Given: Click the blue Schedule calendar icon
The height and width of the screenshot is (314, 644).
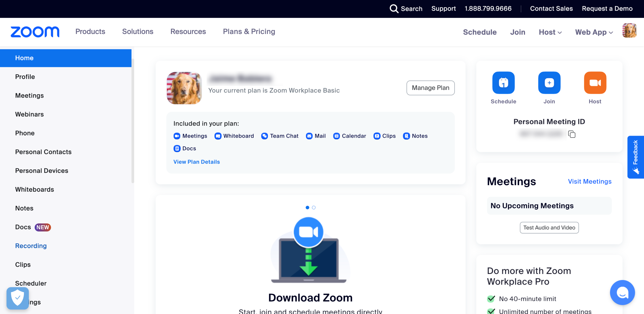Looking at the screenshot, I should coord(503,83).
